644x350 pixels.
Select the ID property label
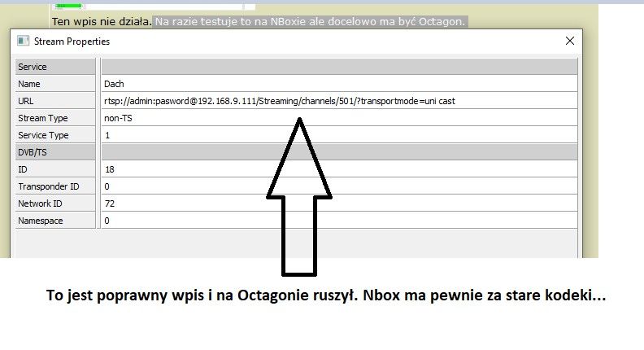click(55, 169)
